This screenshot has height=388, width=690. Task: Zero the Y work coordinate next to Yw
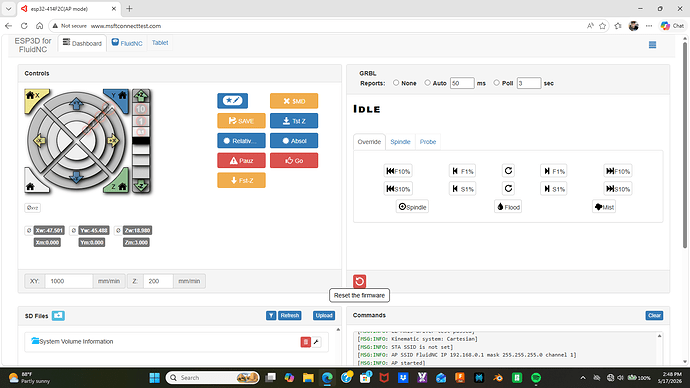click(73, 231)
